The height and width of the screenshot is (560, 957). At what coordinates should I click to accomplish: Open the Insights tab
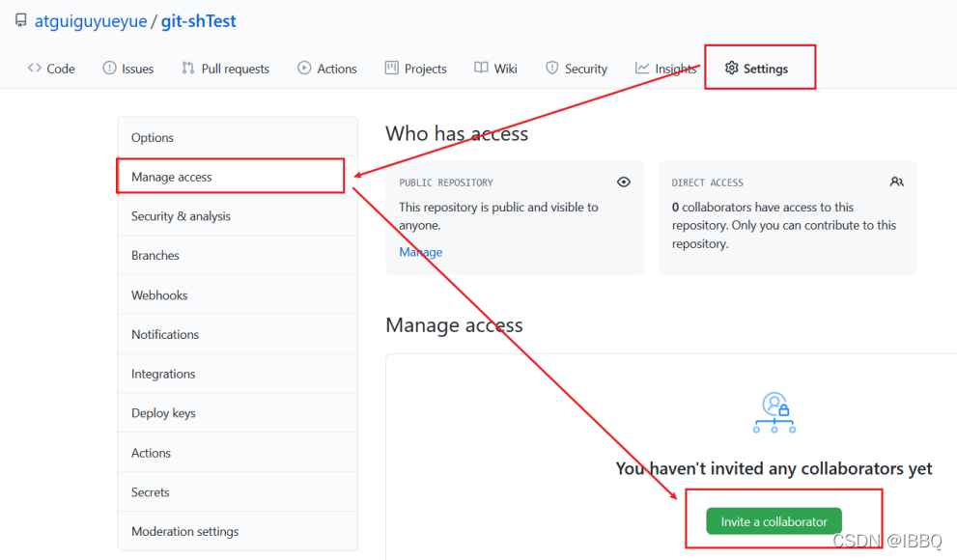(x=666, y=69)
